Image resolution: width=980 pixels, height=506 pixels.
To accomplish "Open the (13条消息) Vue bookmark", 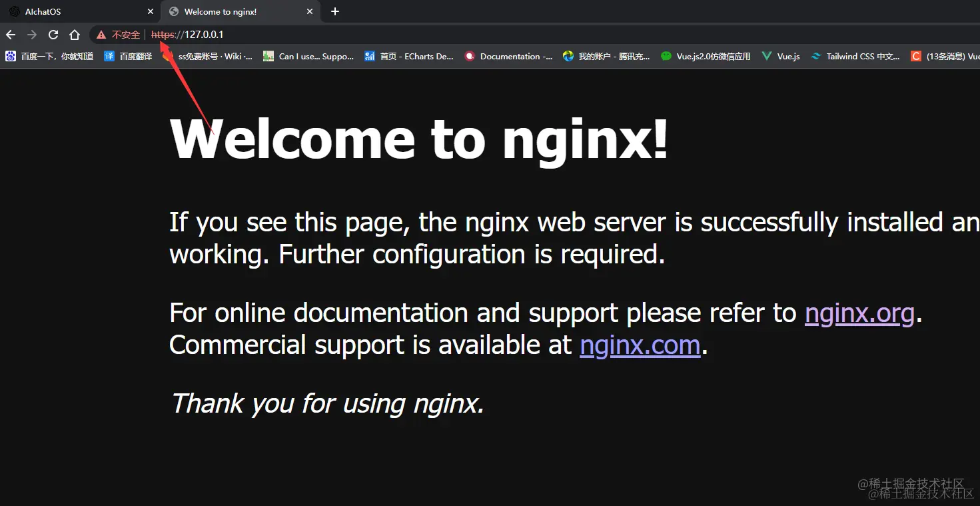I will pos(945,57).
